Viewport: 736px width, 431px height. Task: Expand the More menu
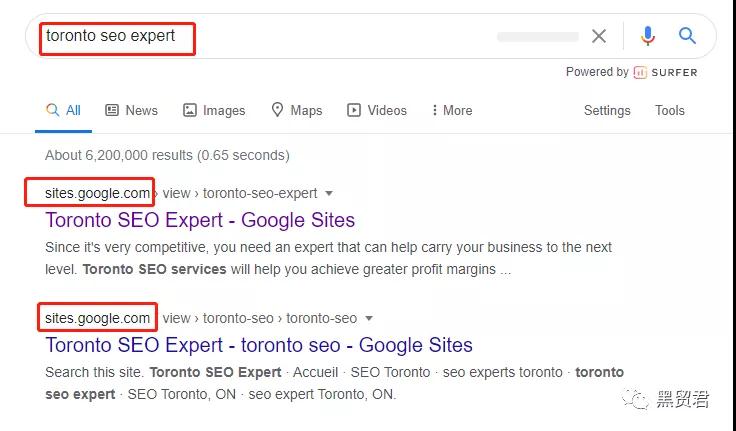point(451,110)
